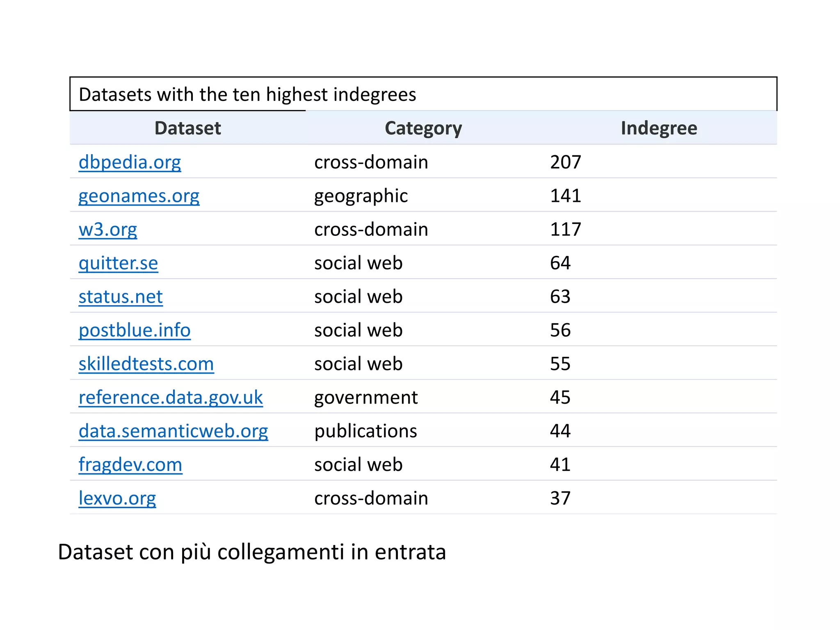This screenshot has width=840, height=630.
Task: Click the 'geographic' category cell
Action: click(x=361, y=196)
